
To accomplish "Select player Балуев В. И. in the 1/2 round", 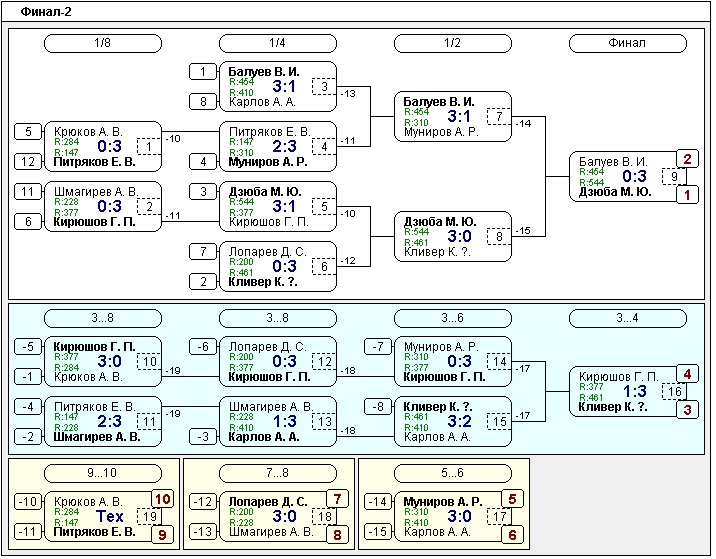I will [x=439, y=102].
